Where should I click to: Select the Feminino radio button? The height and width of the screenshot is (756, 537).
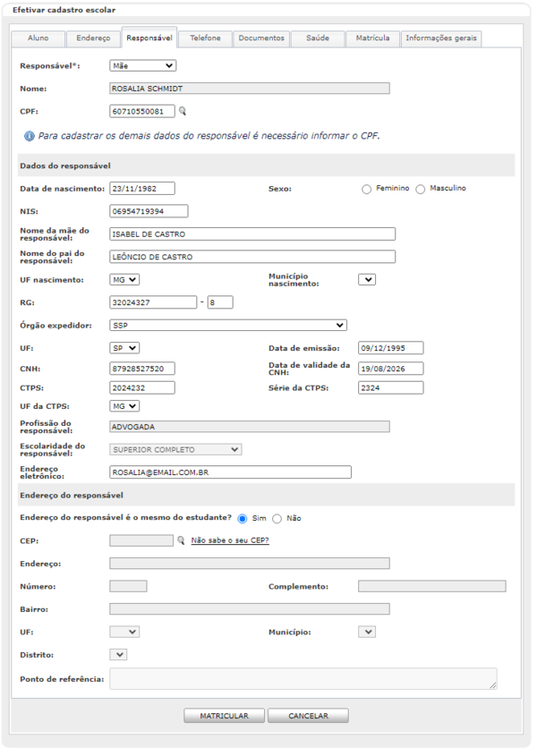(x=367, y=189)
